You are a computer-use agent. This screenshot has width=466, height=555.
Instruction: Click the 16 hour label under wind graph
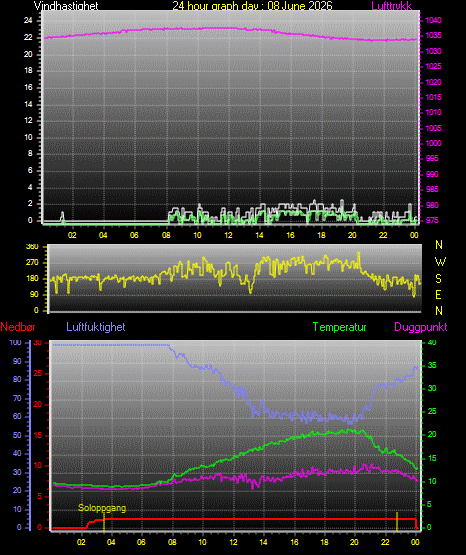[290, 235]
